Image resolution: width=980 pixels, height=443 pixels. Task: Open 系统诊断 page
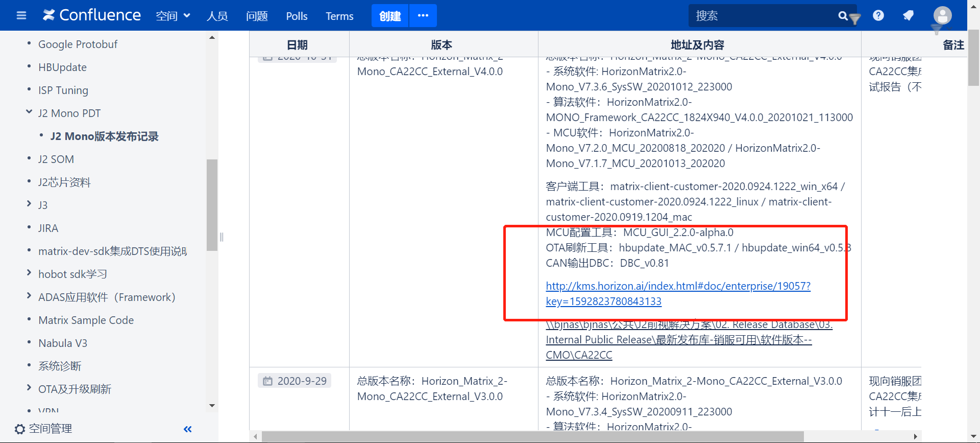[60, 366]
